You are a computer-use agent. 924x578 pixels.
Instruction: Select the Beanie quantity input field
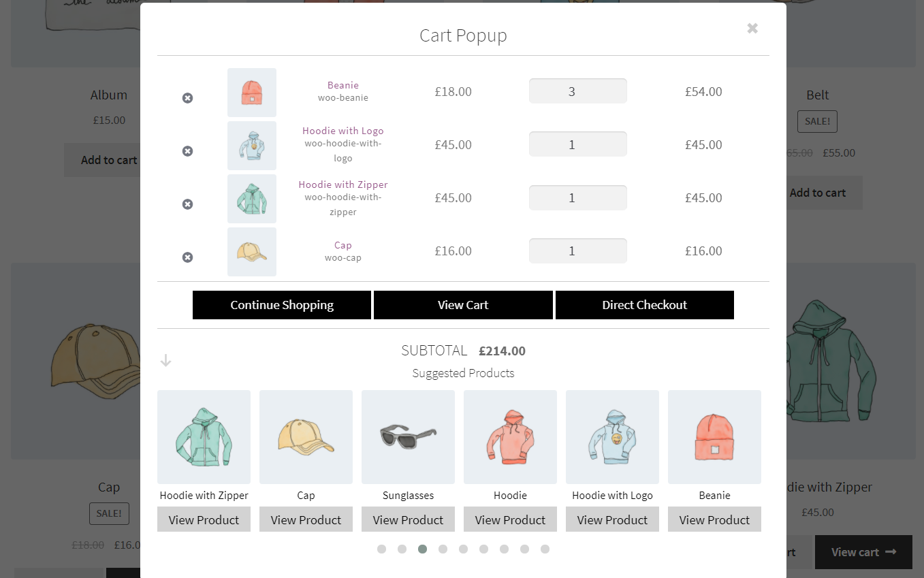tap(577, 91)
